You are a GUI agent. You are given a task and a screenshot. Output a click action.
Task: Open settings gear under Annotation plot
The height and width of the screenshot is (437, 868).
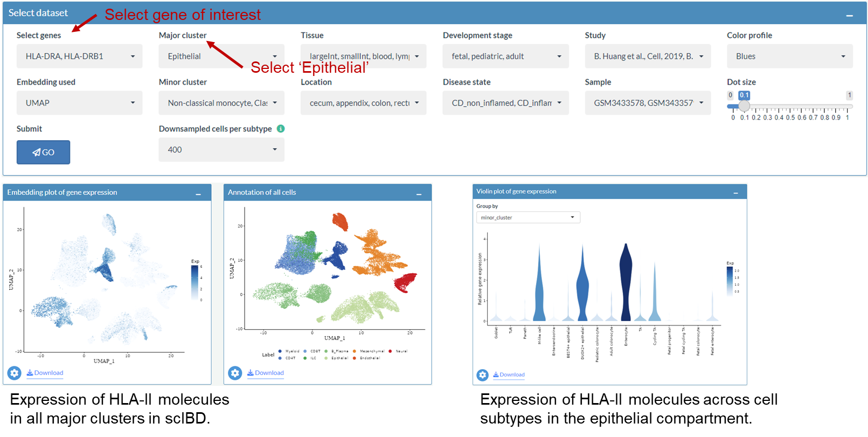point(235,373)
